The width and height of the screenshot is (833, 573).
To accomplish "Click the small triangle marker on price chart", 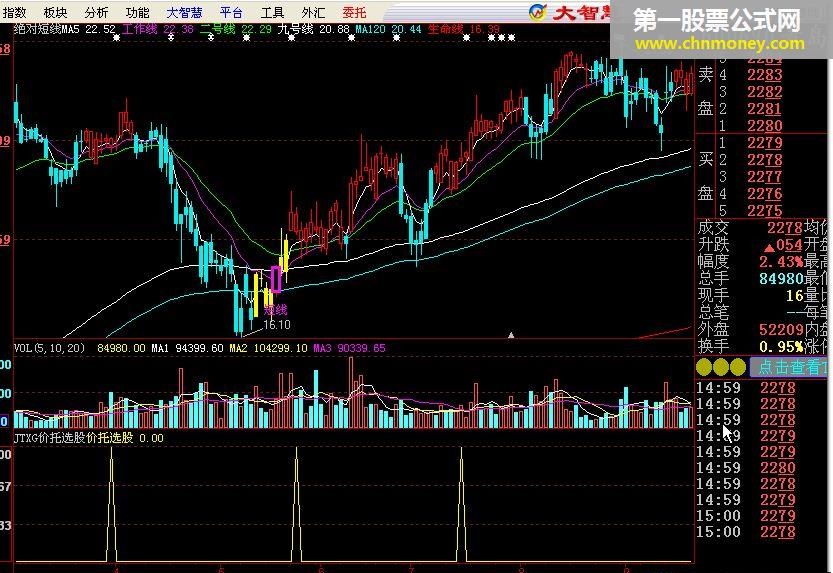I will (511, 335).
